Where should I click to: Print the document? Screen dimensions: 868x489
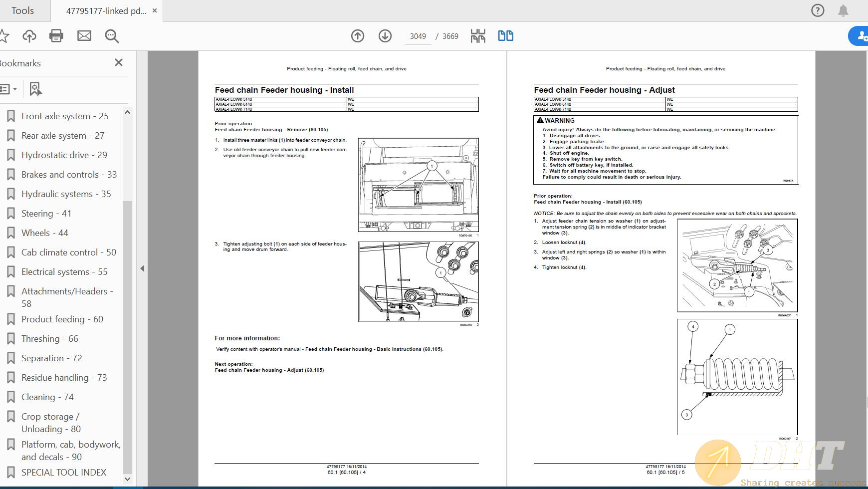(56, 36)
